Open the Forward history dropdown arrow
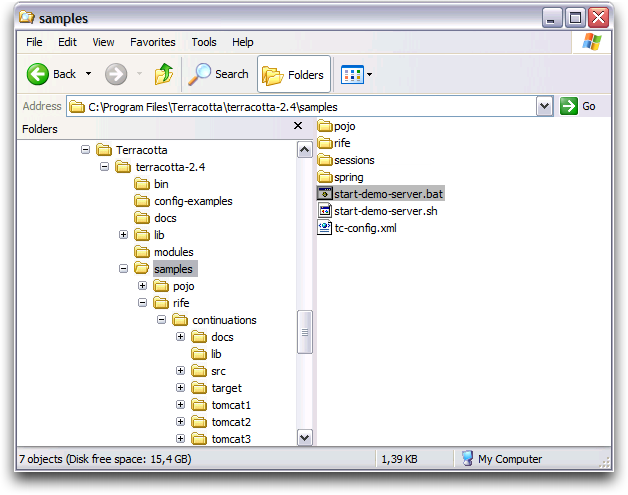Screen dimensions: 628x495 pyautogui.click(x=139, y=74)
